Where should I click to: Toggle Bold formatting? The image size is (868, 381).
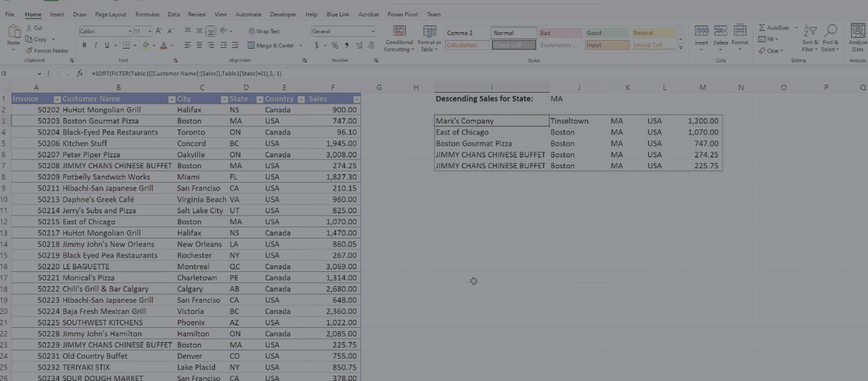(84, 45)
